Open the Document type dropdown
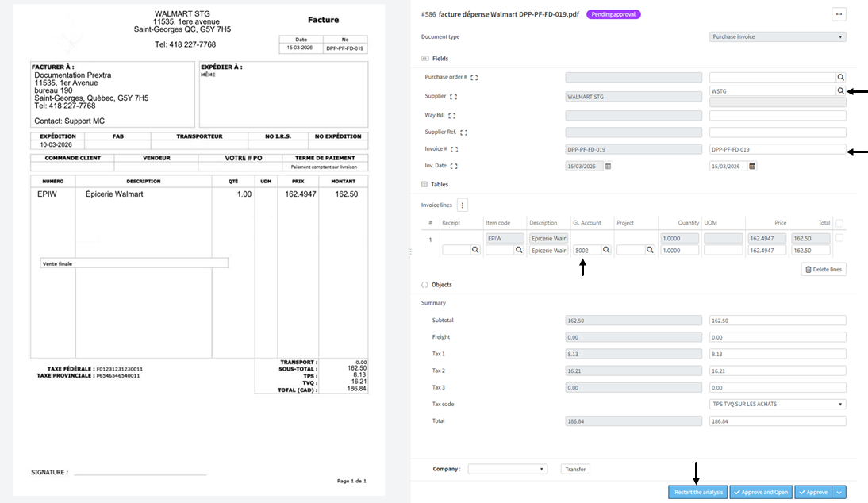 [776, 36]
